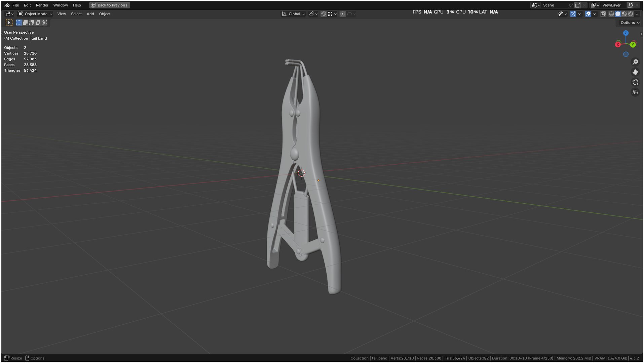Image resolution: width=644 pixels, height=363 pixels.
Task: Choose the Intersect Selection mode icon
Action: coord(44,23)
